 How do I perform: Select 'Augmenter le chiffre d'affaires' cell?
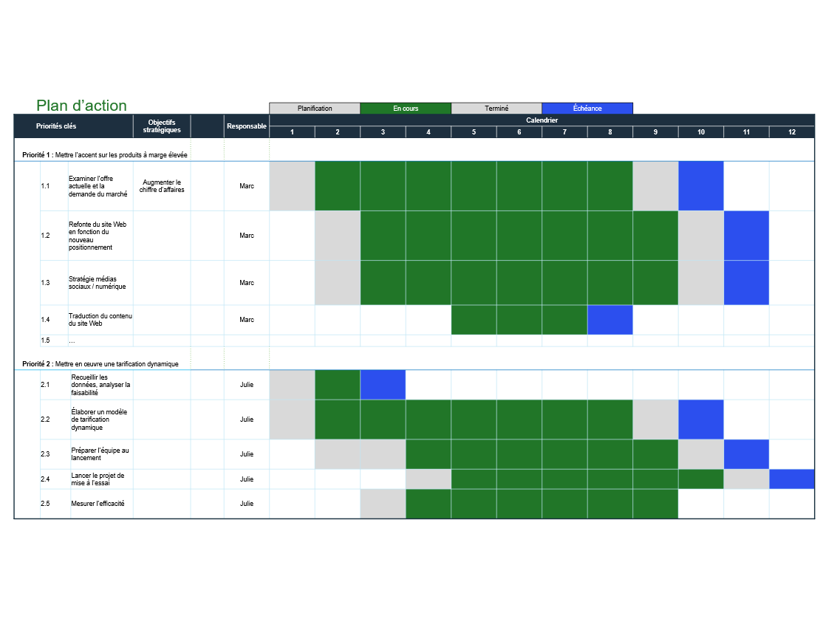[x=162, y=186]
